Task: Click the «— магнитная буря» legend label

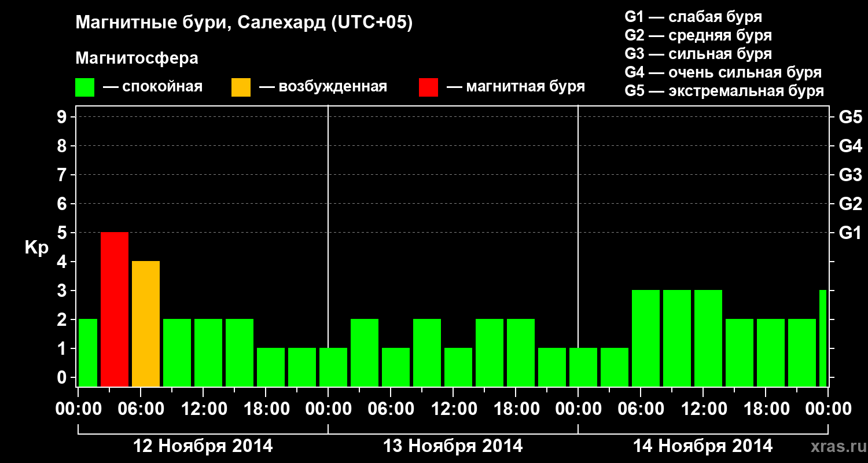Action: (x=516, y=87)
